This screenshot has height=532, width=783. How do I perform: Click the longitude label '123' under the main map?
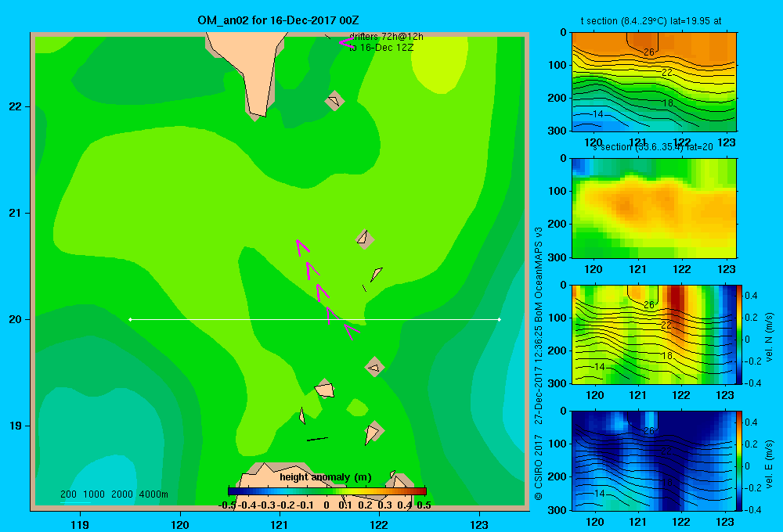pyautogui.click(x=479, y=524)
